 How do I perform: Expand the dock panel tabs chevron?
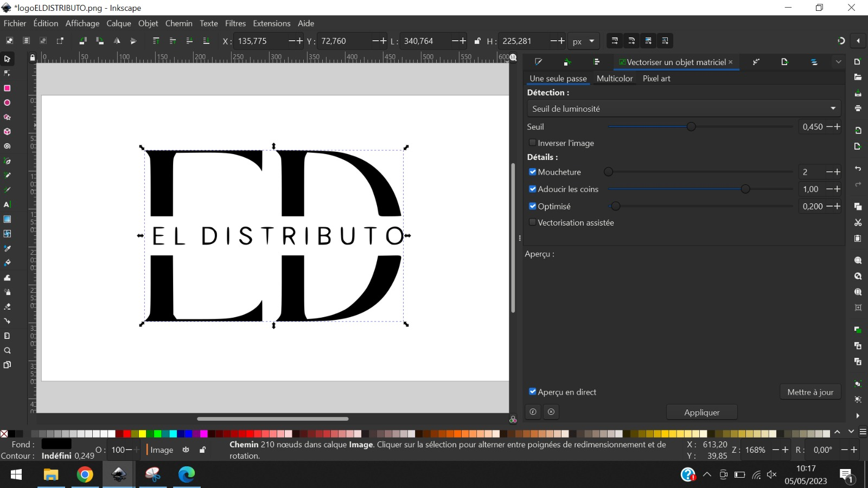click(x=838, y=62)
